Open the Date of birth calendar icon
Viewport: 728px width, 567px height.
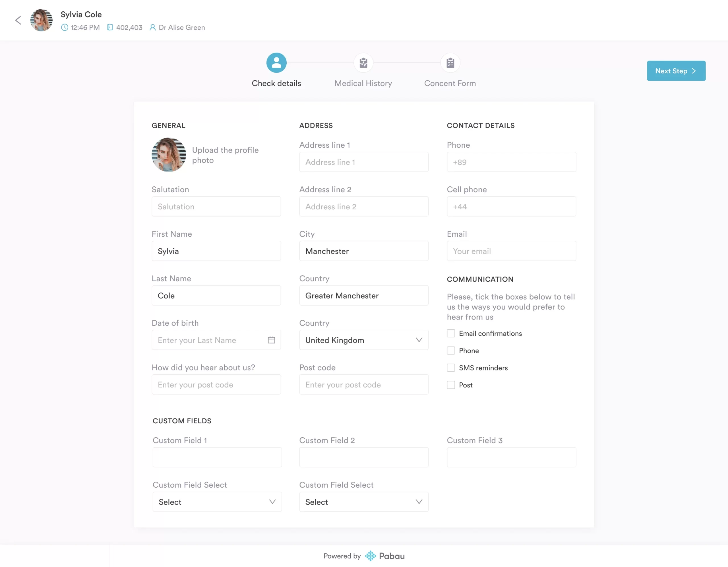272,340
